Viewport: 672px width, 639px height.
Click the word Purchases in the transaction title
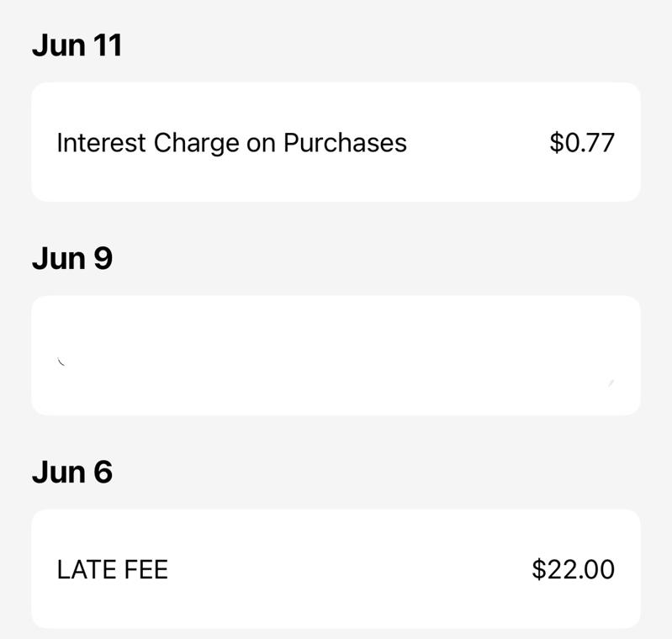click(345, 142)
